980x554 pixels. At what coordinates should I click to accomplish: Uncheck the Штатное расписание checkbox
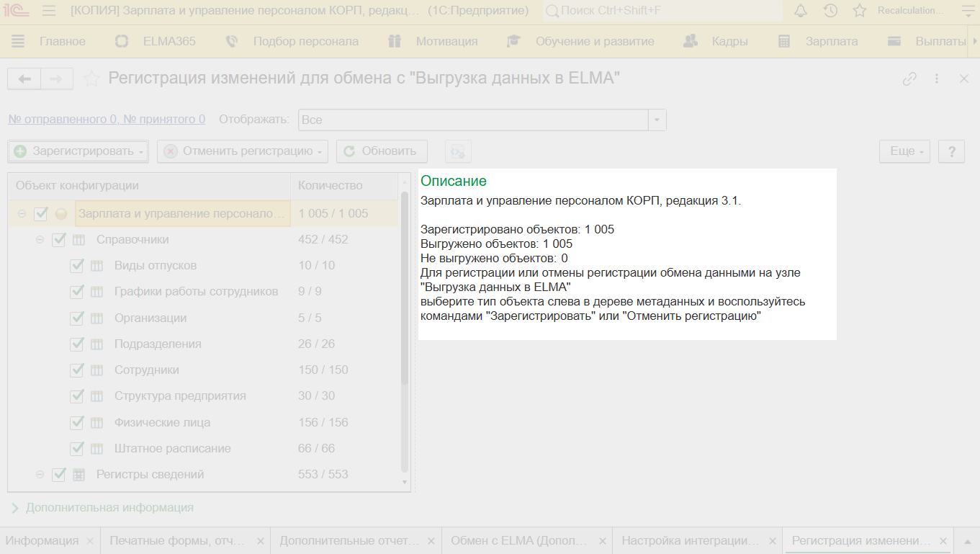[77, 449]
